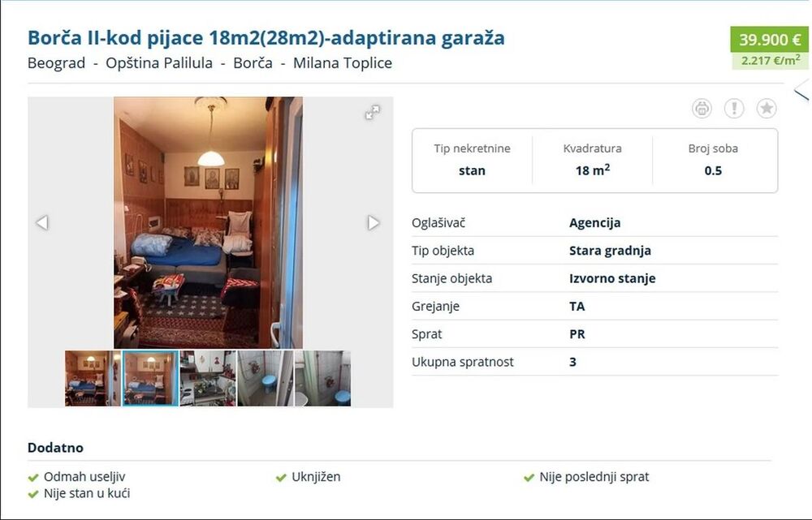
Task: Select the first bedroom thumbnail
Action: pos(93,378)
